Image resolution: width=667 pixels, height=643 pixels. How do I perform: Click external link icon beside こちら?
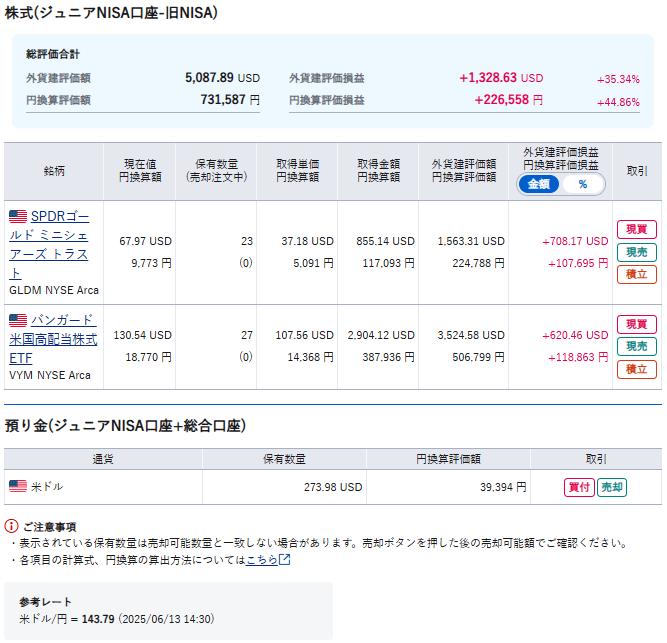pyautogui.click(x=285, y=560)
